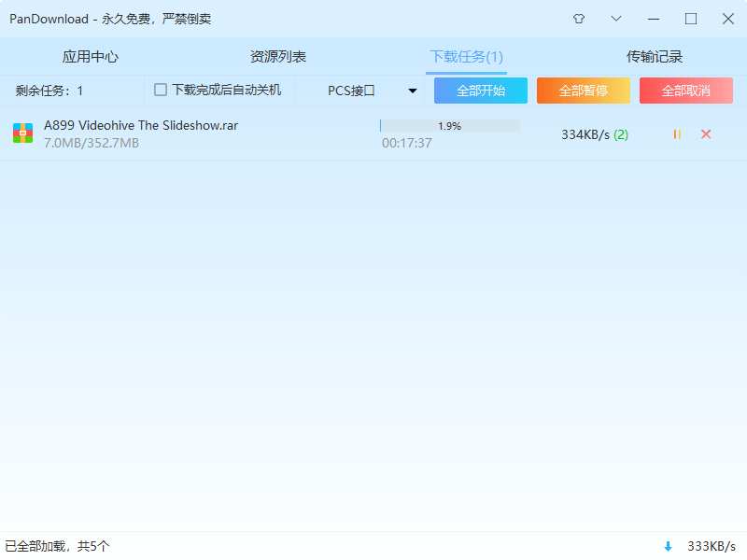This screenshot has height=560, width=747.
Task: Click the 全部开始 button
Action: (481, 91)
